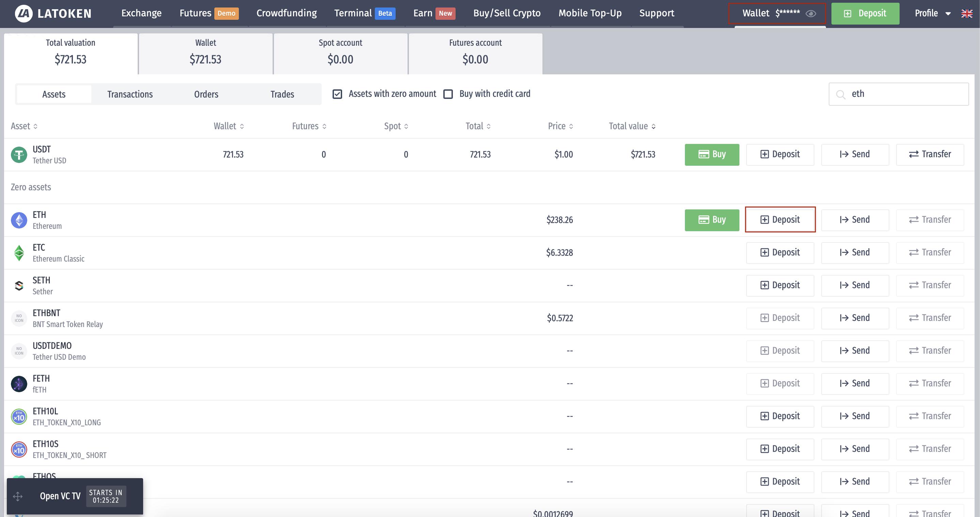Click the USDT Tether coin icon
This screenshot has height=517, width=980.
19,154
